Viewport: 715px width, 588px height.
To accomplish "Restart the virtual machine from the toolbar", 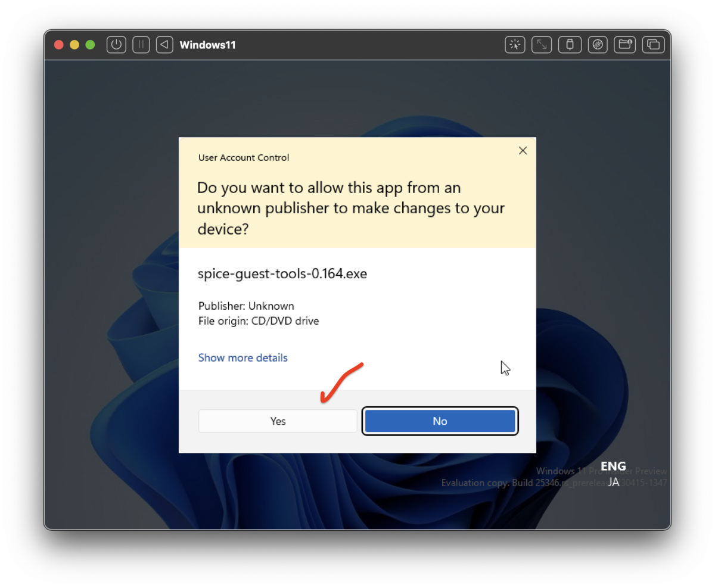I will click(x=164, y=44).
